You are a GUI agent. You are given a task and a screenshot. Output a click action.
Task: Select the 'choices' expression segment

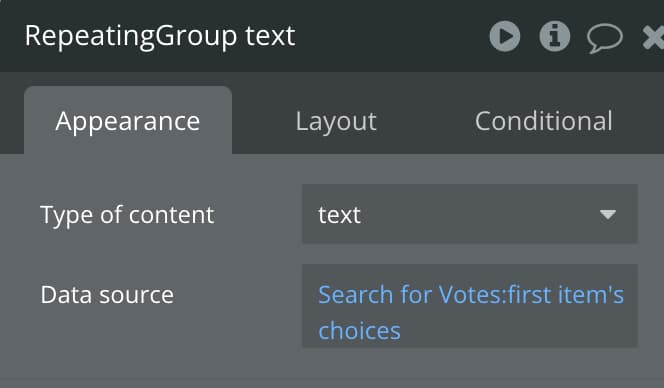pos(360,331)
